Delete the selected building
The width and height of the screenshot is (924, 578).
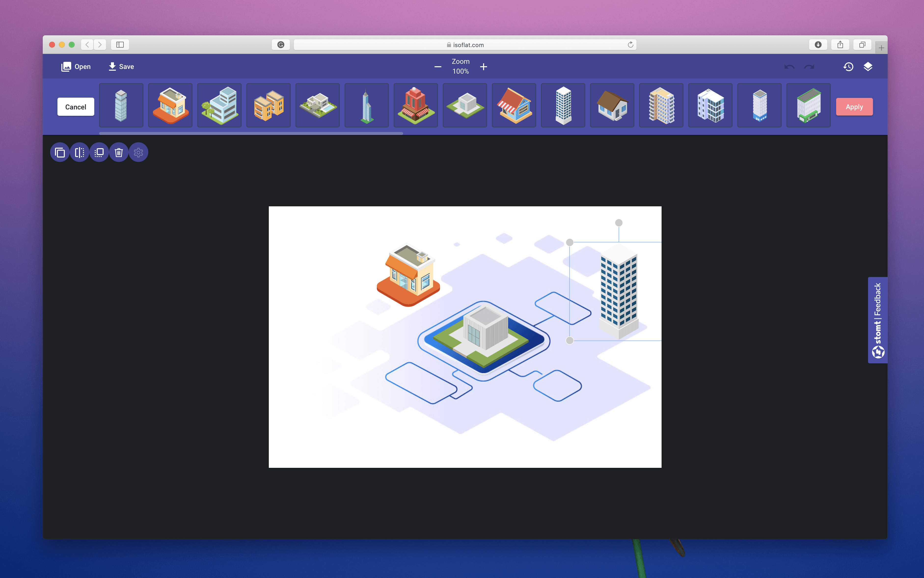tap(119, 152)
